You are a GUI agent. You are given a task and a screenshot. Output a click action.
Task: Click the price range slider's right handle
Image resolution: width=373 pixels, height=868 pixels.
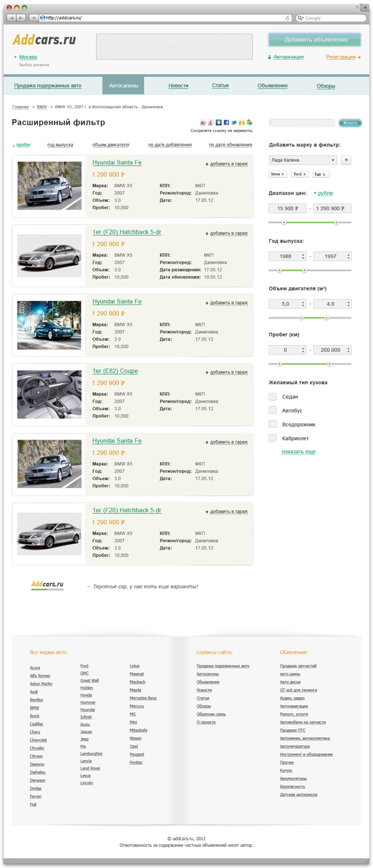coord(336,222)
